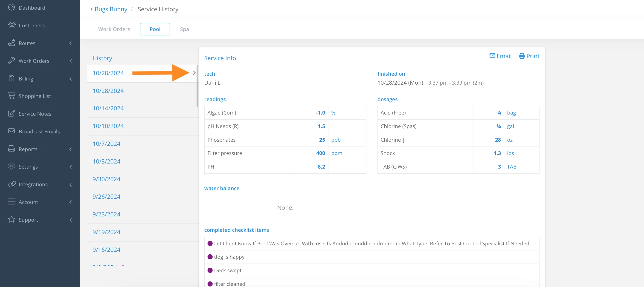
Task: Click the Email envelope icon in Service Info
Action: coord(492,56)
